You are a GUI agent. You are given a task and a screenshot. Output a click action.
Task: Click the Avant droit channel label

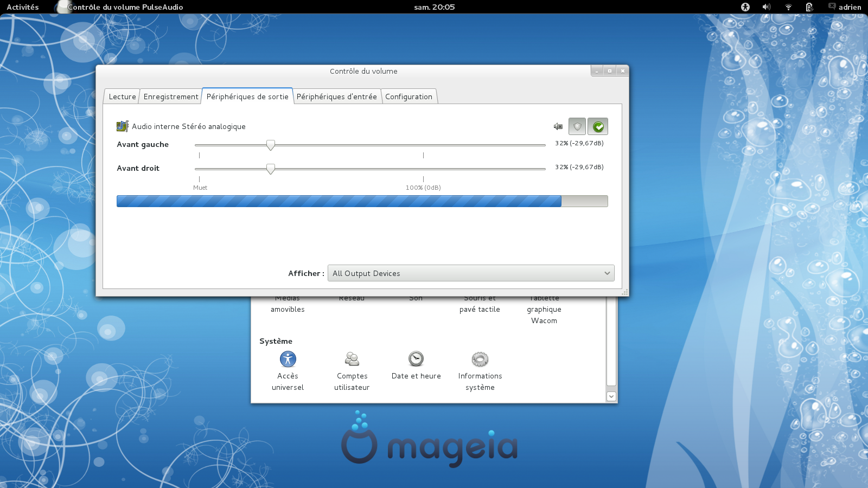[138, 168]
